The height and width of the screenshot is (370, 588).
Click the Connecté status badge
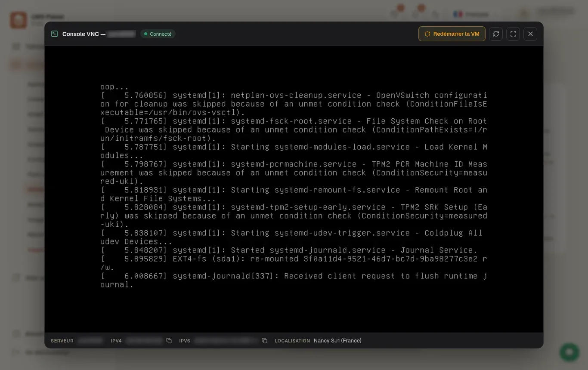point(158,34)
